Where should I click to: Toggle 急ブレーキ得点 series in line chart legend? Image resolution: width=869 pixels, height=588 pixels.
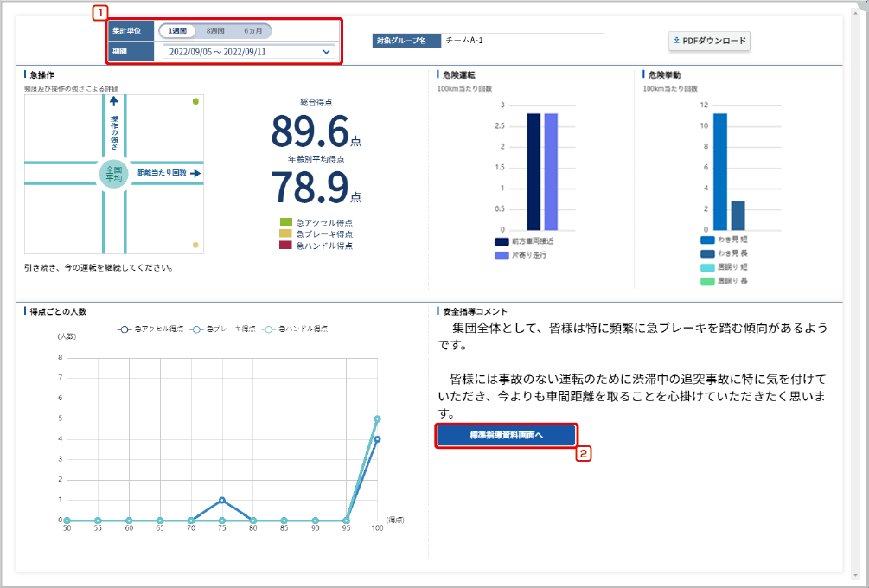point(199,329)
